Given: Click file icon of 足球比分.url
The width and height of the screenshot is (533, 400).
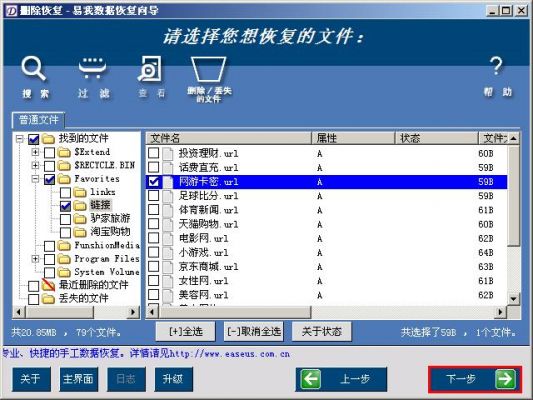Looking at the screenshot, I should click(x=168, y=196).
